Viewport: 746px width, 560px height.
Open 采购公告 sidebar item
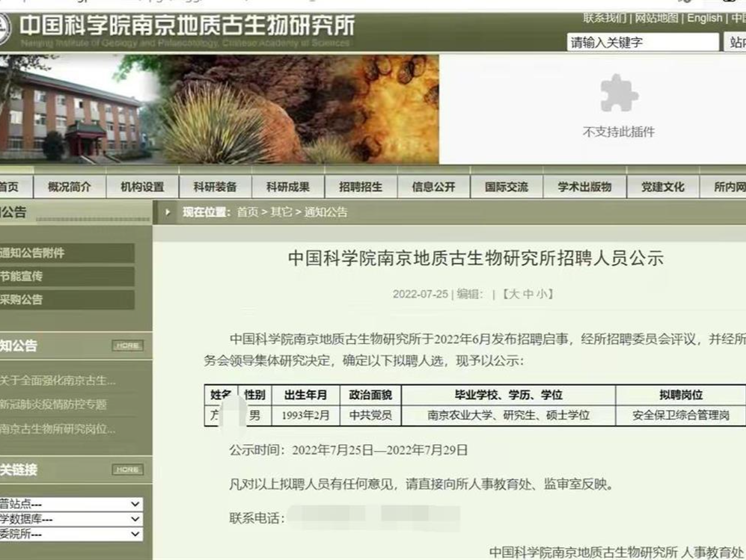(67, 300)
